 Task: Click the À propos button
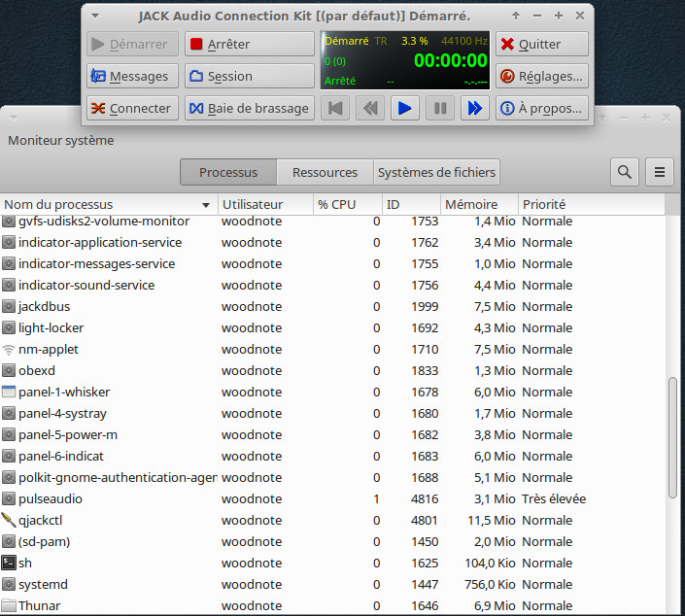point(541,108)
